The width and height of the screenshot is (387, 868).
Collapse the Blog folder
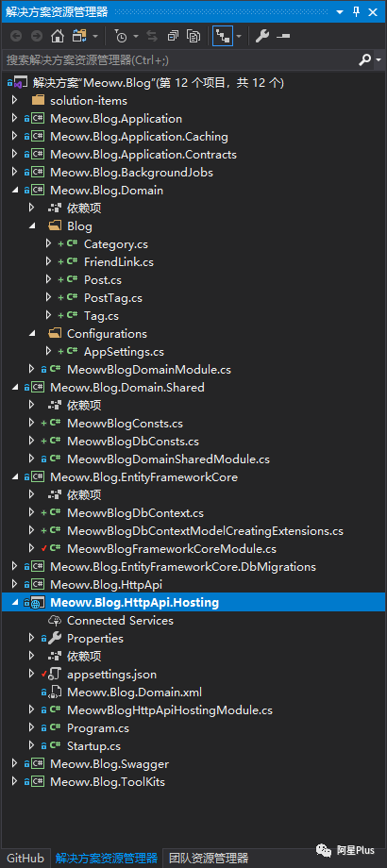tap(31, 226)
